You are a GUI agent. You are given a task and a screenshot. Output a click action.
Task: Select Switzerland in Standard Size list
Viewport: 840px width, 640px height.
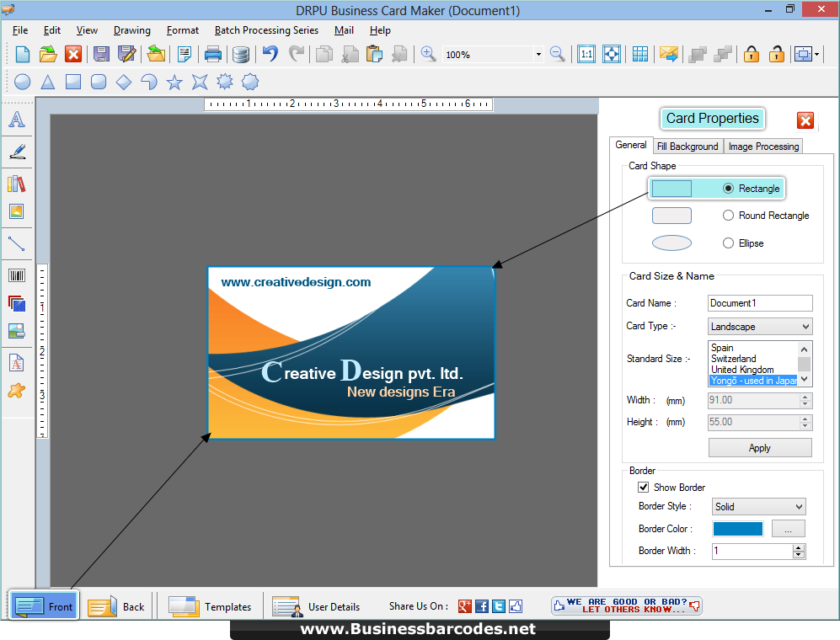[x=733, y=359]
